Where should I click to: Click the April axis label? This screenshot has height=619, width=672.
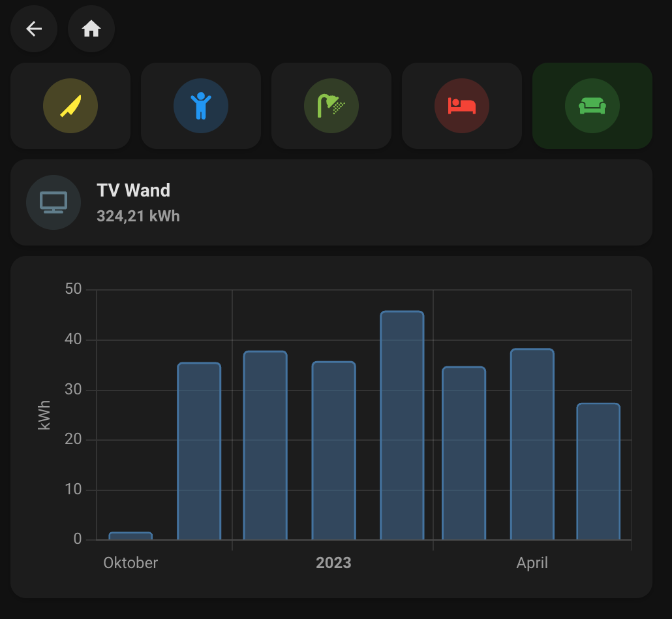coord(532,563)
